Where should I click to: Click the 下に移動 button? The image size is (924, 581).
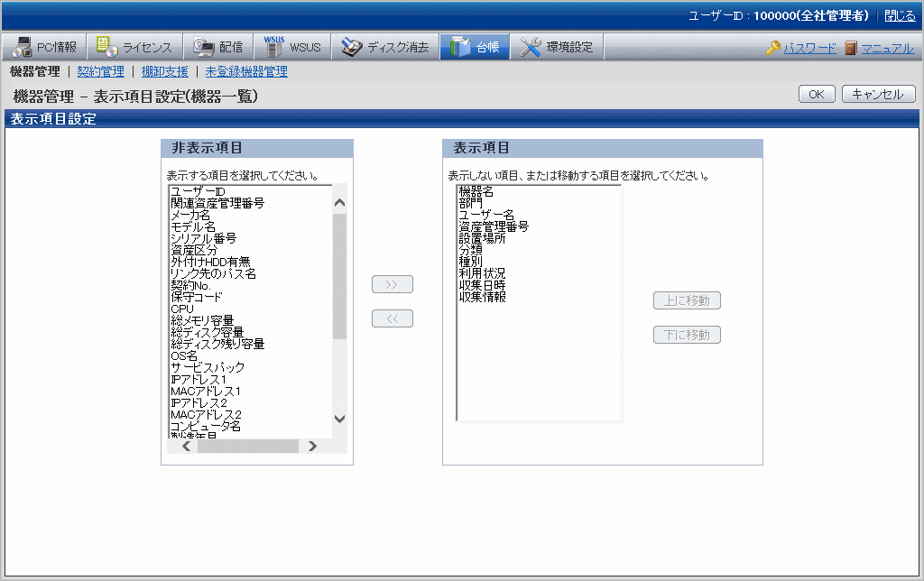click(687, 335)
